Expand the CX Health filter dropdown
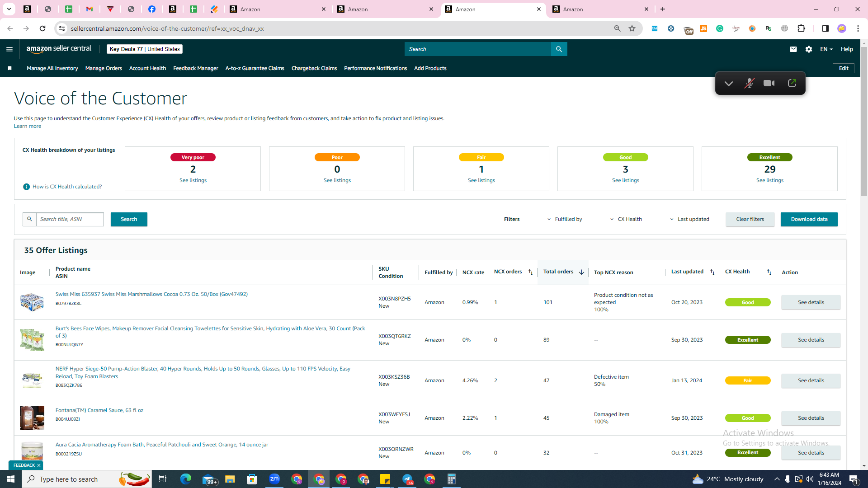 pyautogui.click(x=626, y=219)
